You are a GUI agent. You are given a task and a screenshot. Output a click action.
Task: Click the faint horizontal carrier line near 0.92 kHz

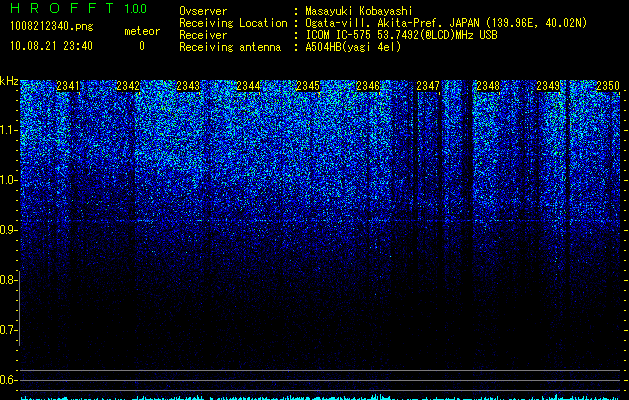click(321, 221)
